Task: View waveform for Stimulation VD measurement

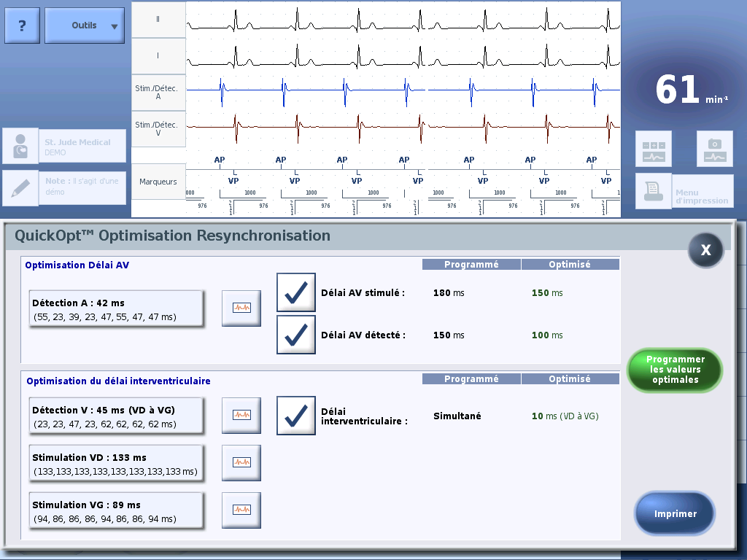Action: (x=241, y=462)
